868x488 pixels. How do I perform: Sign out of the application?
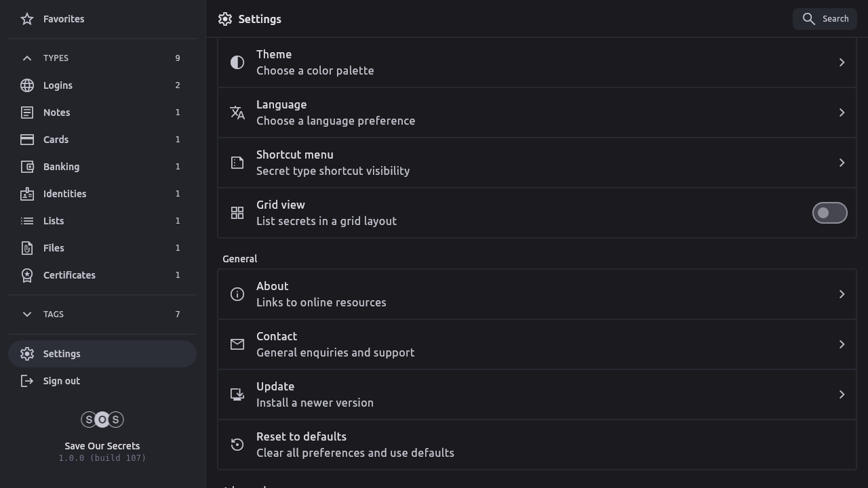(x=61, y=381)
